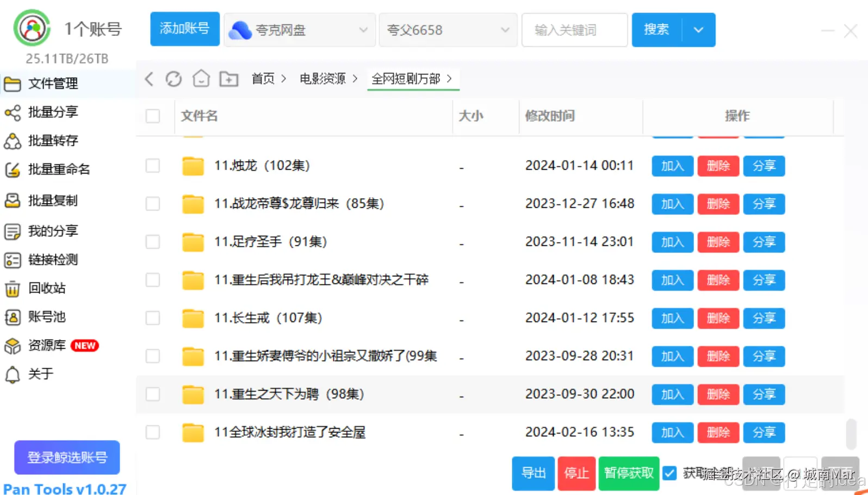Image resolution: width=868 pixels, height=495 pixels.
Task: Check the box for 11.战龙帝尊$龙尊归来
Action: pos(153,203)
